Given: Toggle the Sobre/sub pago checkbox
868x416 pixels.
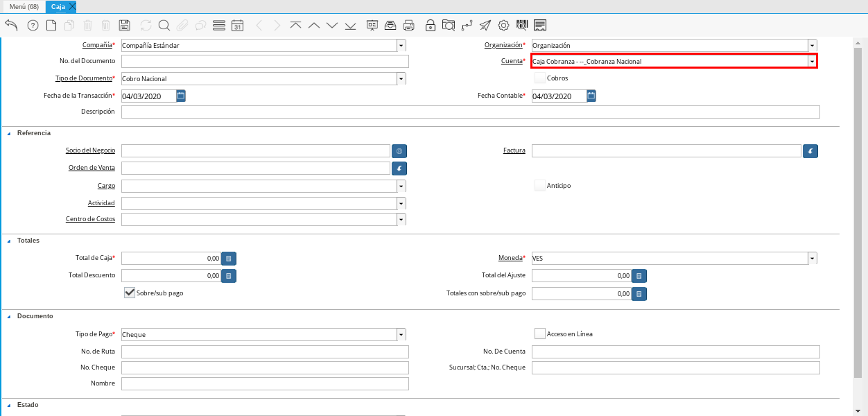Looking at the screenshot, I should pos(130,293).
